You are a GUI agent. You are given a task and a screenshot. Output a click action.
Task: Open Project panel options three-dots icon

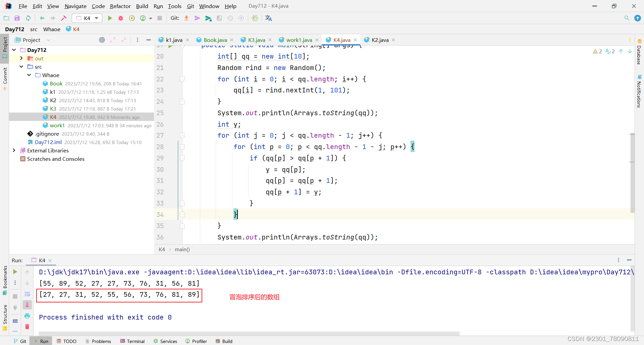[138, 40]
